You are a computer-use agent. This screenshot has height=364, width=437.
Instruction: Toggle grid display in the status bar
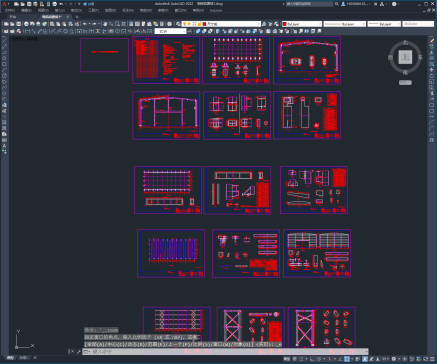[295, 359]
